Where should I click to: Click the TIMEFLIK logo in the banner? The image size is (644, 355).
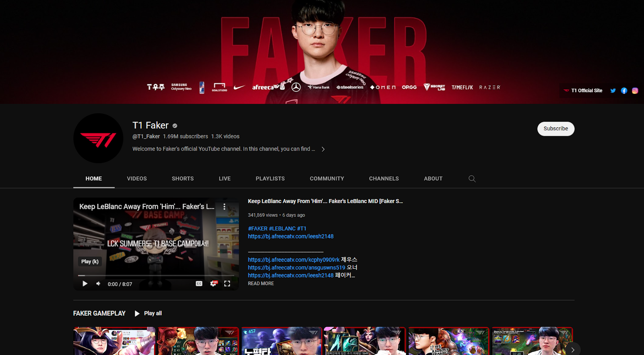tap(462, 87)
